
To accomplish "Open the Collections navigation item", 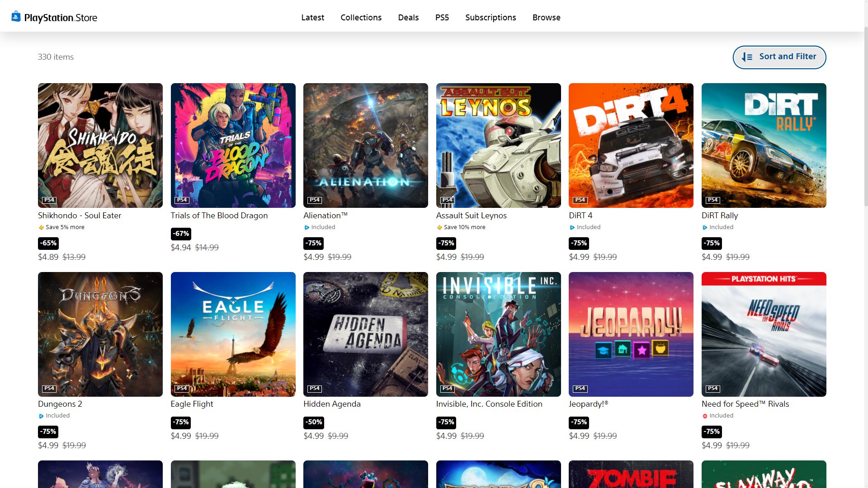I will tap(361, 17).
